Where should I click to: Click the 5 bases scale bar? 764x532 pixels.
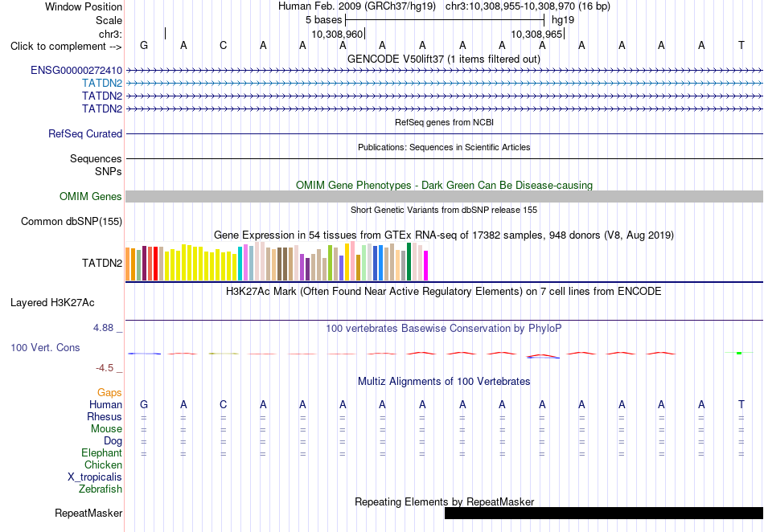[445, 20]
